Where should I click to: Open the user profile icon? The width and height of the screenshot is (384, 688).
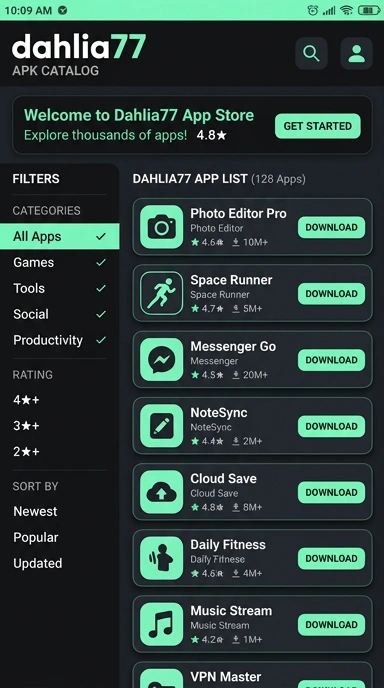click(356, 54)
